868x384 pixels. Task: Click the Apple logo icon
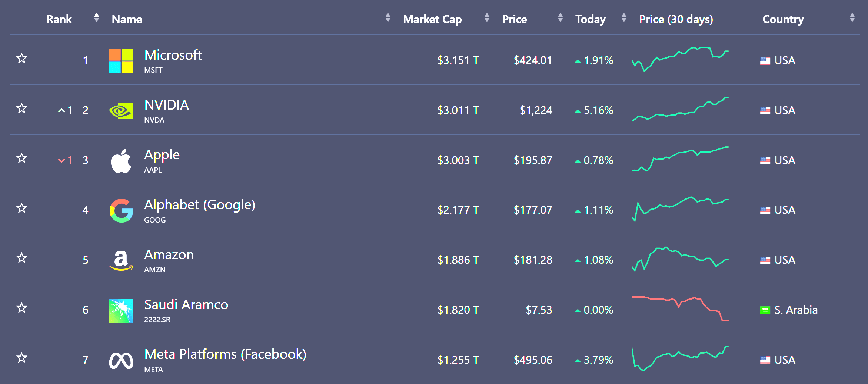click(121, 161)
